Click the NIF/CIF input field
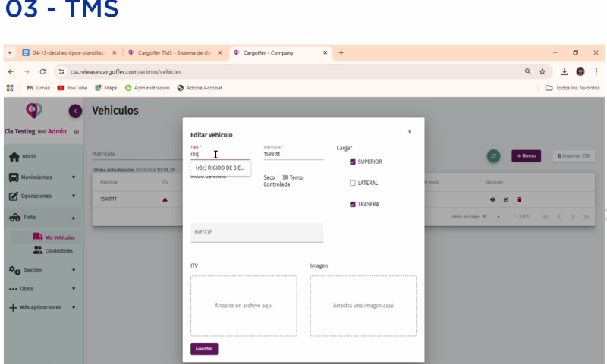Screen dimensions: 607x364 tap(256, 232)
